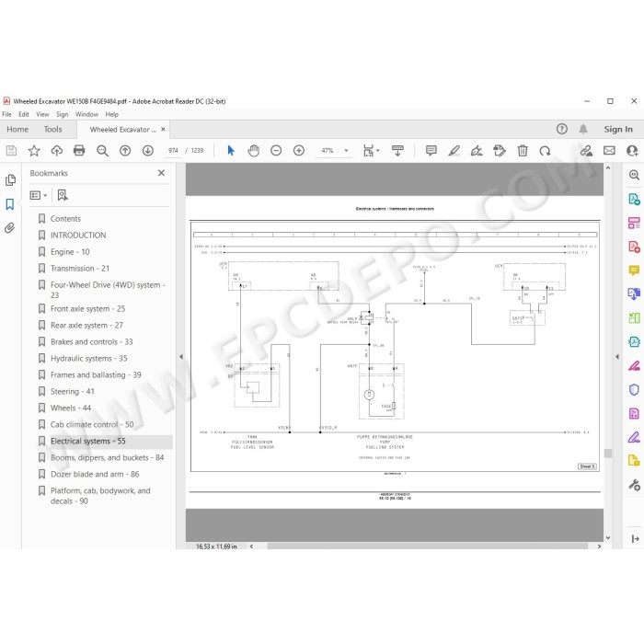Click the Save file icon
The height and width of the screenshot is (644, 644).
(x=11, y=151)
